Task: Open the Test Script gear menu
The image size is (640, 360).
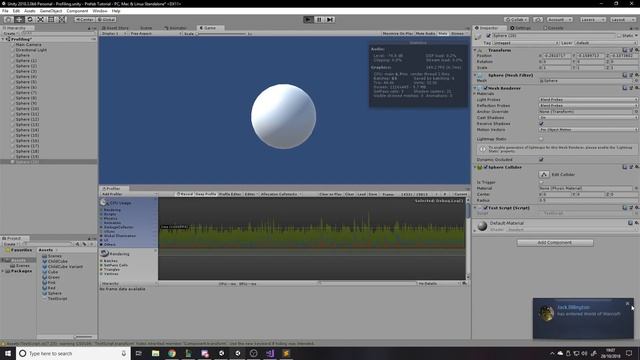Action: [636, 208]
